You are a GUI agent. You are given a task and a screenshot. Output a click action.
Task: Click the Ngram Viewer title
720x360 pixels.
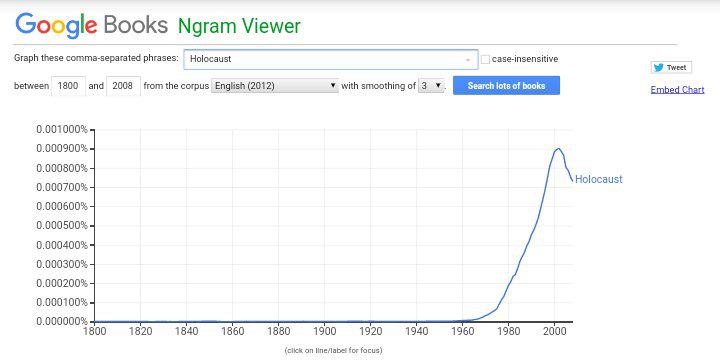click(239, 26)
